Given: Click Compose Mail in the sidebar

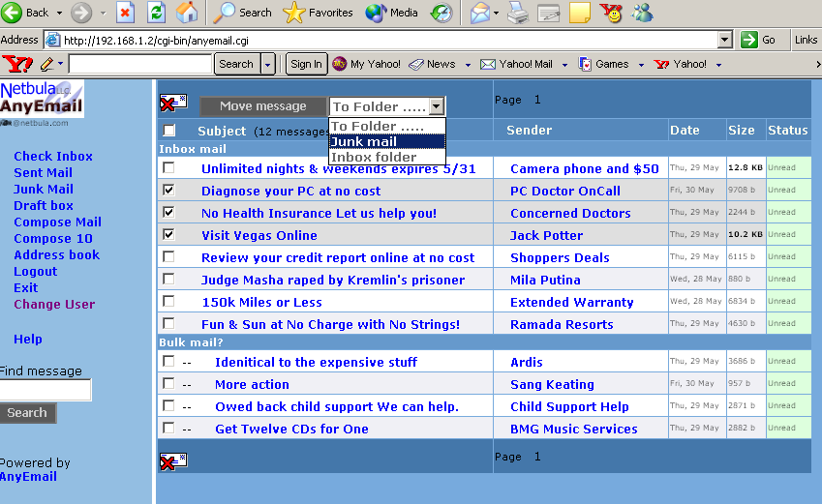Looking at the screenshot, I should 58,222.
